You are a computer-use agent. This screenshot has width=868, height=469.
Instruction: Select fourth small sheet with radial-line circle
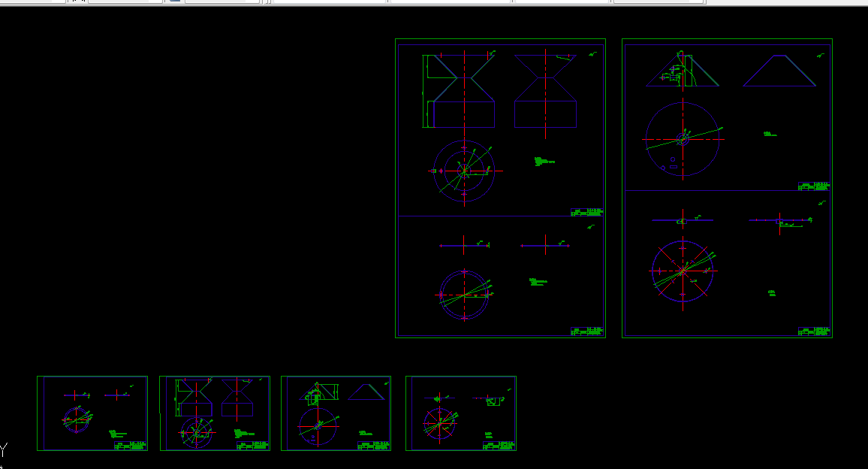(x=461, y=413)
